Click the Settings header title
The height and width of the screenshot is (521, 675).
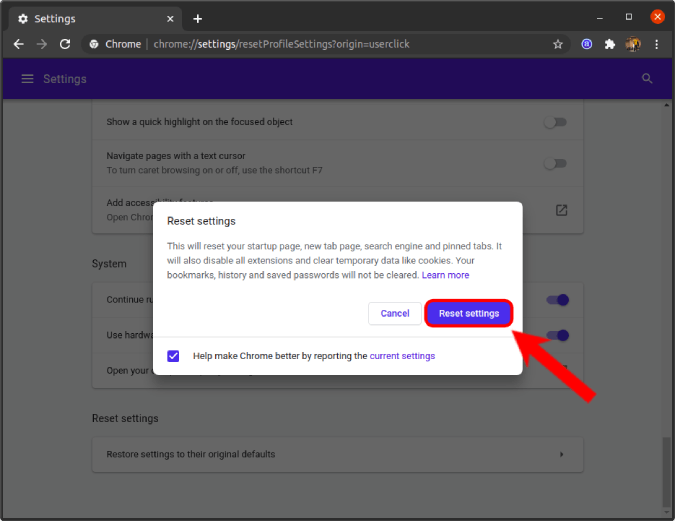point(65,79)
